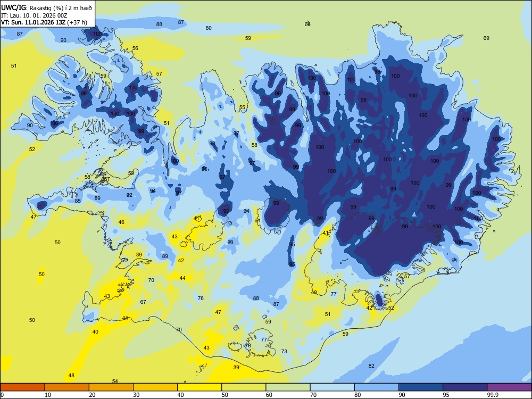Click the map value '85'
The height and width of the screenshot is (399, 532).
78,201
